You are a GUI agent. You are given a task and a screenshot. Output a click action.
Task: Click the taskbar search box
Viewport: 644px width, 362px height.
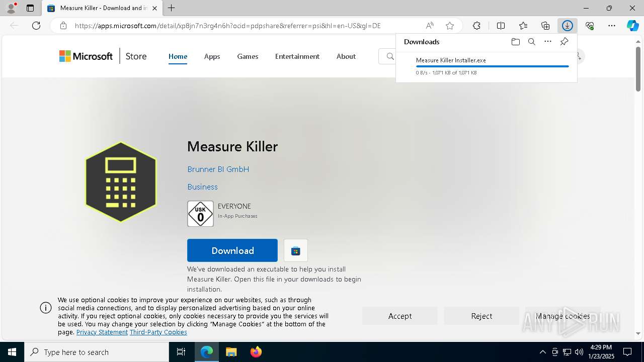[97, 352]
